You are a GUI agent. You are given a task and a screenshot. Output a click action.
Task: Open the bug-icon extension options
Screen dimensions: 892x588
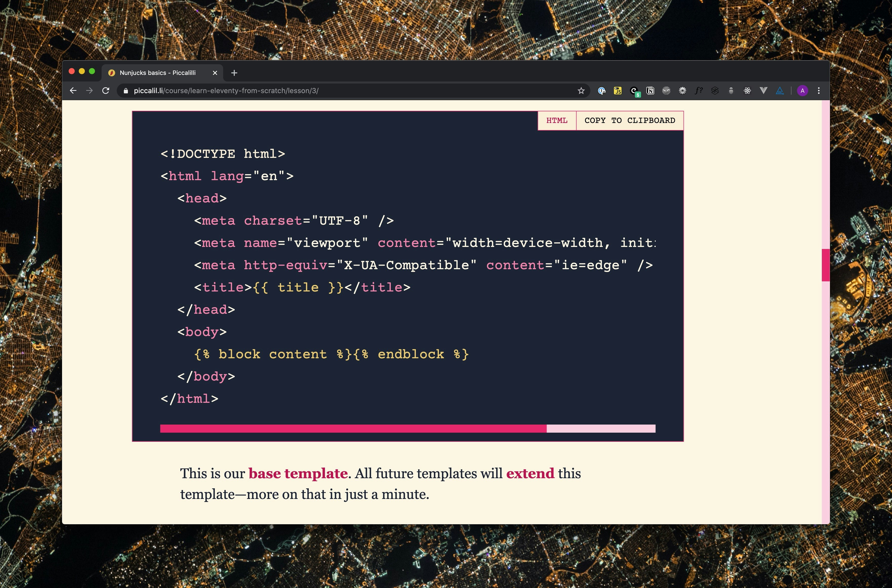point(731,90)
